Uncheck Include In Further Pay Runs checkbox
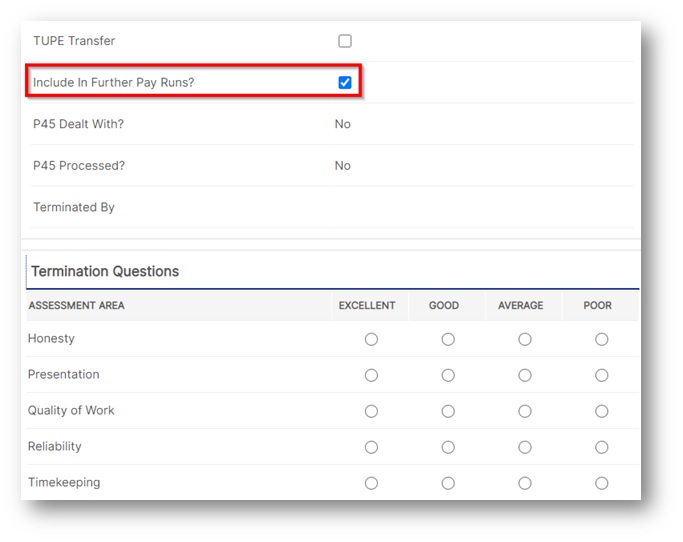This screenshot has height=542, width=683. [x=345, y=82]
